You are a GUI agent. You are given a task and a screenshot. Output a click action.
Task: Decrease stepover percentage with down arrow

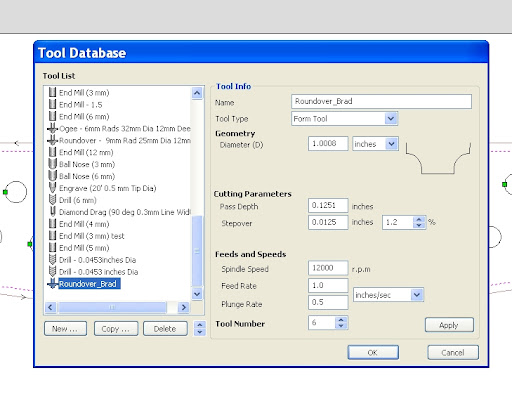click(419, 225)
